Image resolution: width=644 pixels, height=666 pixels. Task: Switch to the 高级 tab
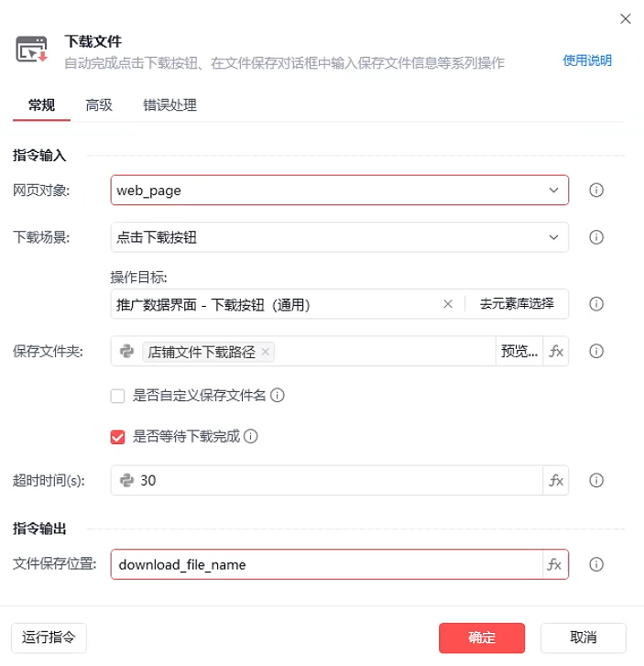click(x=99, y=105)
